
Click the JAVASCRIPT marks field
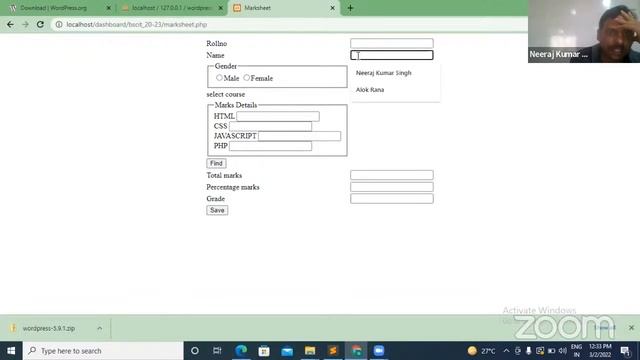pyautogui.click(x=299, y=136)
